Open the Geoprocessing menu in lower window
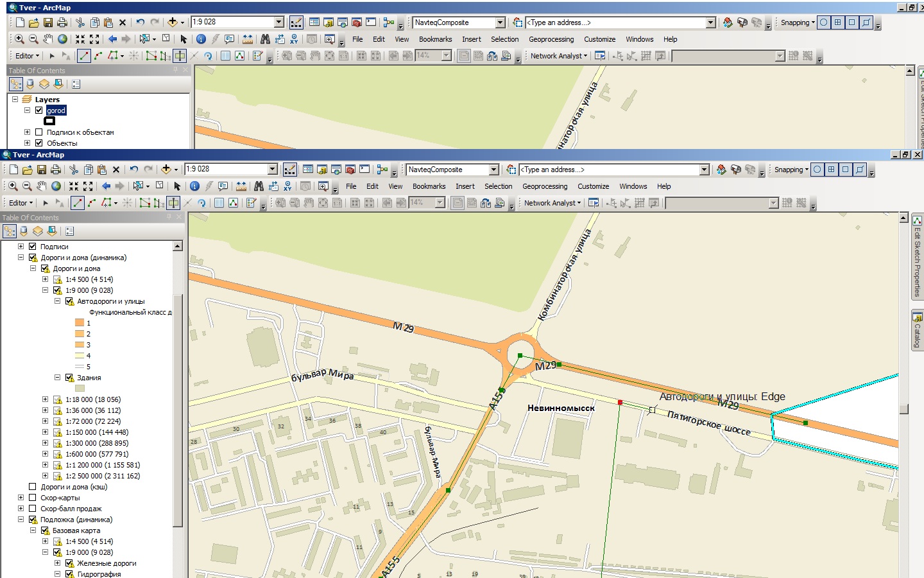This screenshot has width=924, height=578. pos(545,186)
